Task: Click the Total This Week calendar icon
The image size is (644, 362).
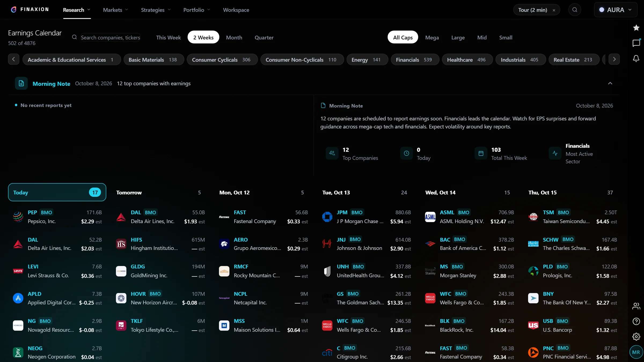Action: 481,153
